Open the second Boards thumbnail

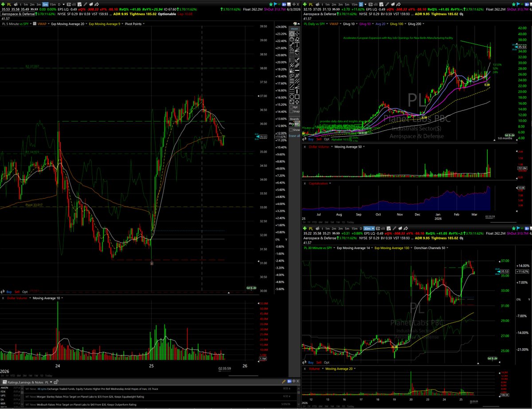297,123
